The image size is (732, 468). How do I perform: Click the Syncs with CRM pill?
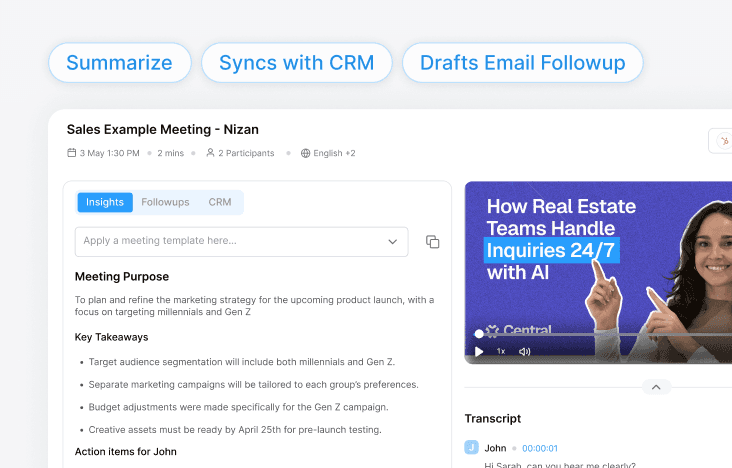point(297,63)
